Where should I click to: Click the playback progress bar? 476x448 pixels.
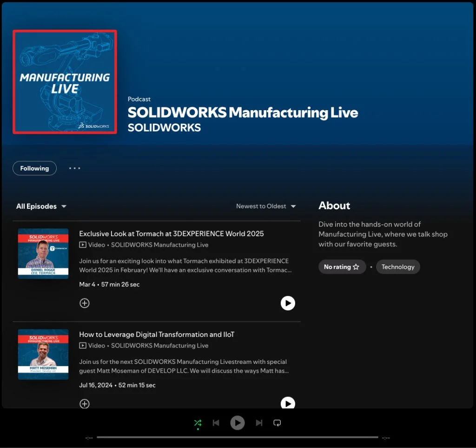click(237, 437)
